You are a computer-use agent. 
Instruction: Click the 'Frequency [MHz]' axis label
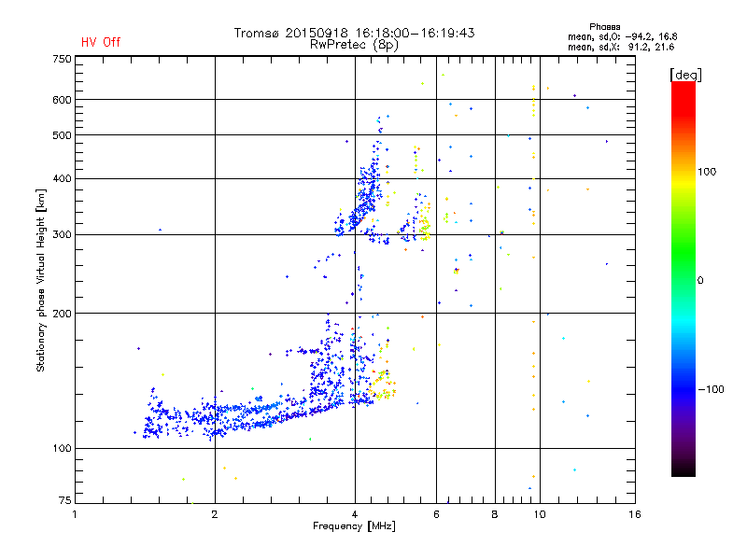[354, 526]
